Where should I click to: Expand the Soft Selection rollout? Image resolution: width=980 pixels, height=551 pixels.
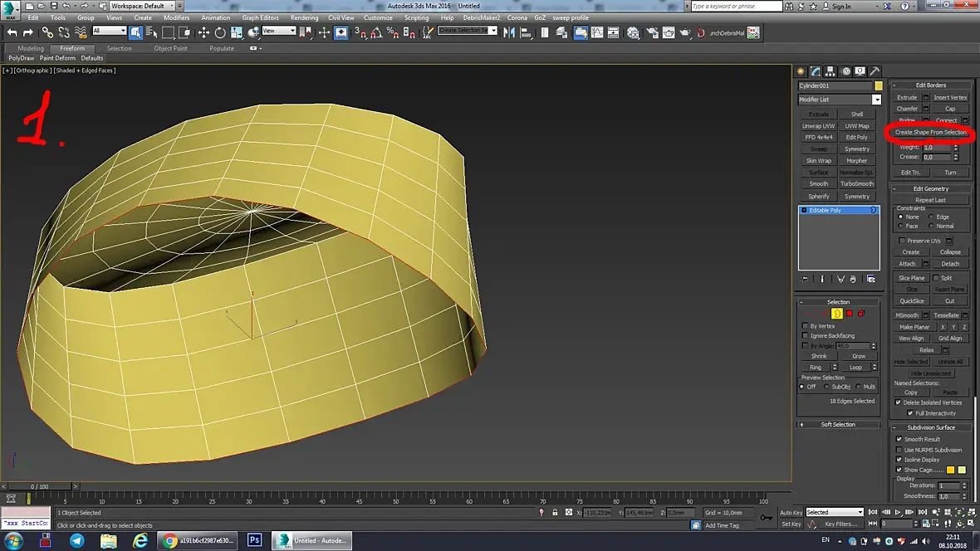pyautogui.click(x=838, y=424)
